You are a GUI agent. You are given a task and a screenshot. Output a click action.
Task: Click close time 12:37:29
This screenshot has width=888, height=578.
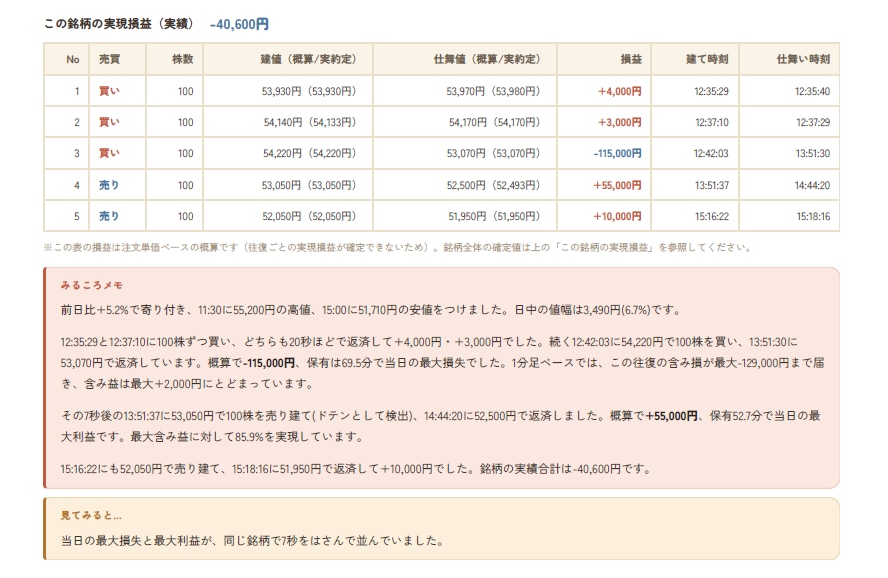(x=813, y=122)
